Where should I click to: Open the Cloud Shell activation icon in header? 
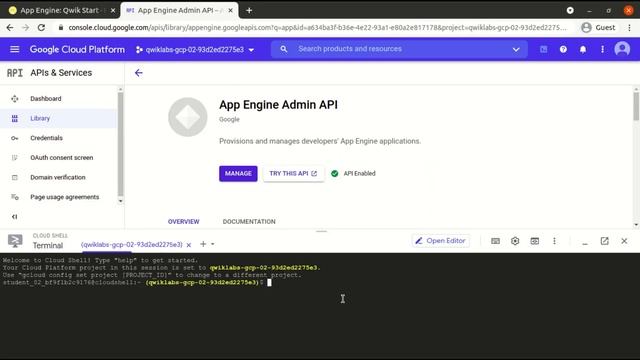point(544,49)
